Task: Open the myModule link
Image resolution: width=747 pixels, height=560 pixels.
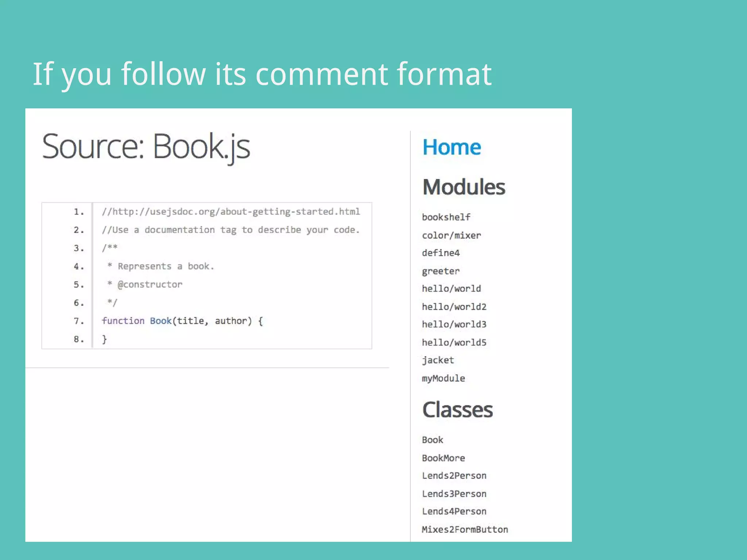Action: click(x=443, y=378)
